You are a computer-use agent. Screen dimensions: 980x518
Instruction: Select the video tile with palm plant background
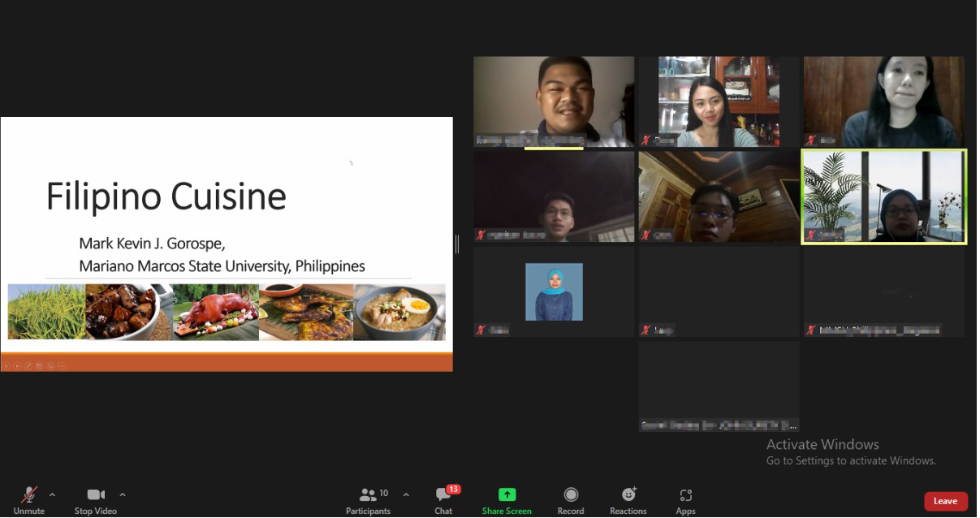point(884,196)
